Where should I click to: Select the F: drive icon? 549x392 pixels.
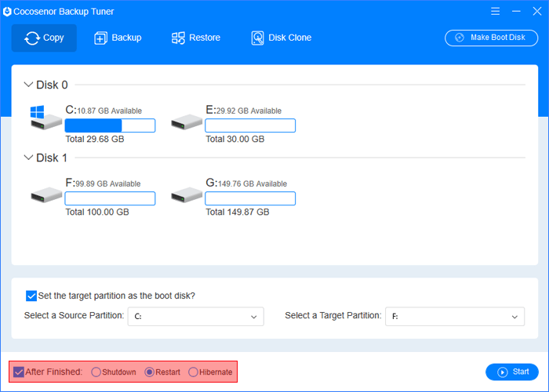[x=45, y=194]
